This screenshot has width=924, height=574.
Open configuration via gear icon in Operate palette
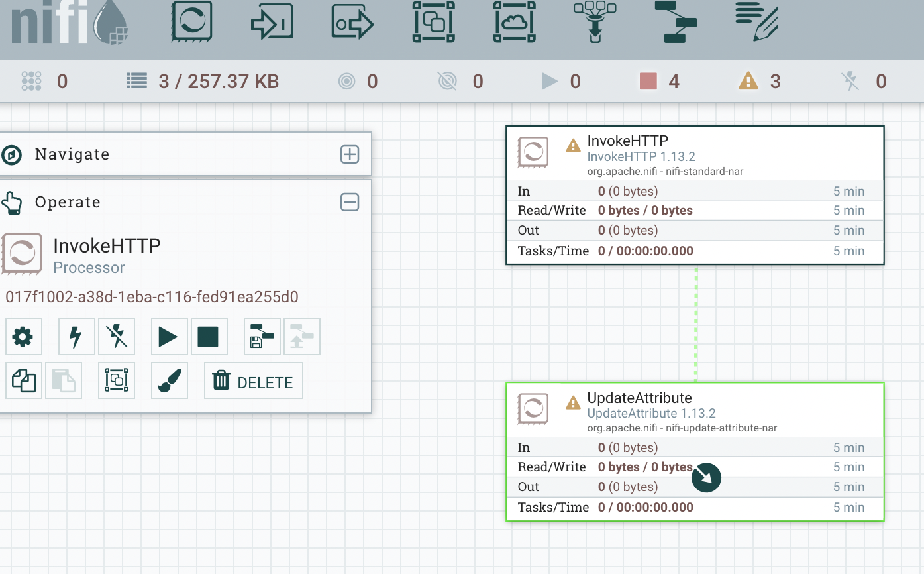(x=23, y=337)
